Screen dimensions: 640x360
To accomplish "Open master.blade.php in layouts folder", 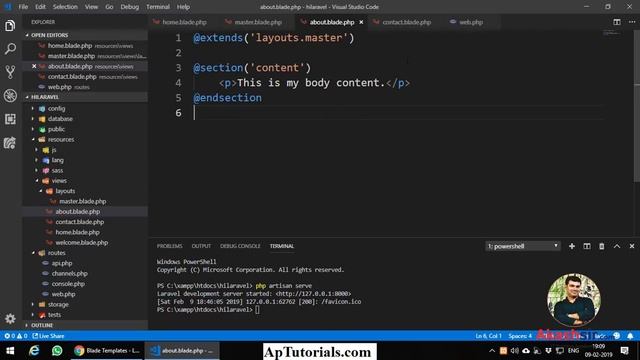I will pos(82,201).
